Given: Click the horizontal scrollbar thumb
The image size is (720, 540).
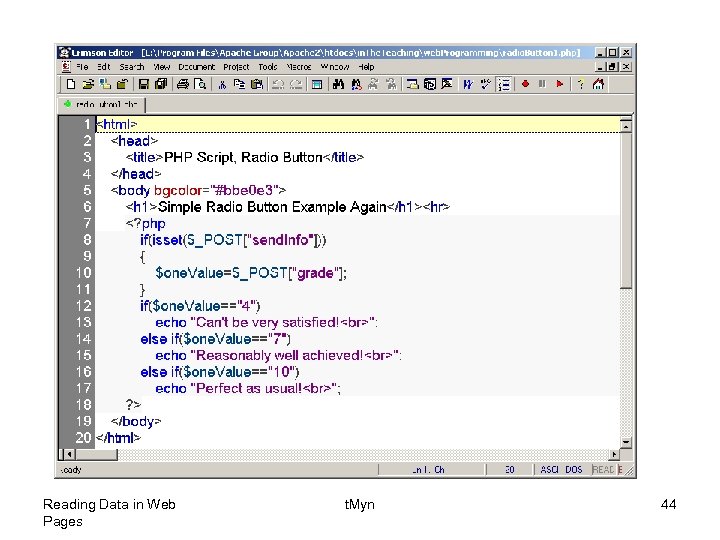Looking at the screenshot, I should coord(96,455).
